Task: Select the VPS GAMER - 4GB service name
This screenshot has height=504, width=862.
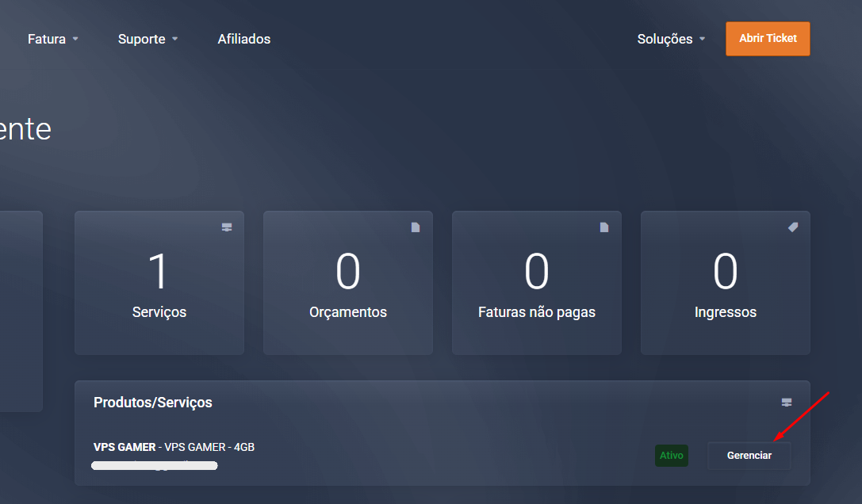Action: 174,447
